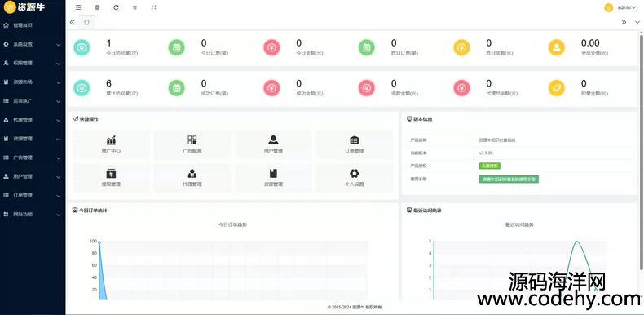Open 广告配置 QR-code shortcut tile

tap(192, 144)
